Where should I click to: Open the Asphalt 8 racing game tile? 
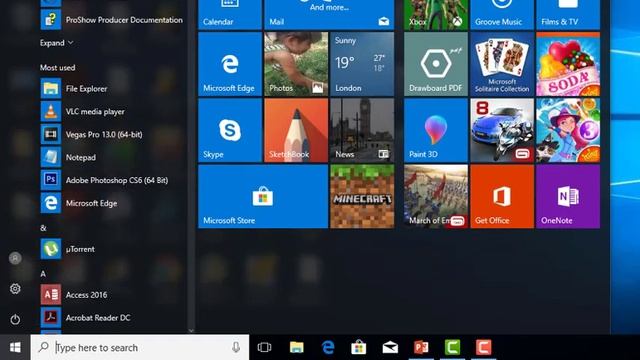pos(502,130)
